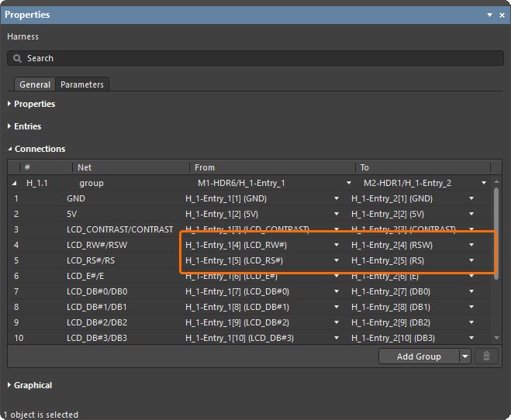This screenshot has height=420, width=511.
Task: Click the Add Group button
Action: 419,356
